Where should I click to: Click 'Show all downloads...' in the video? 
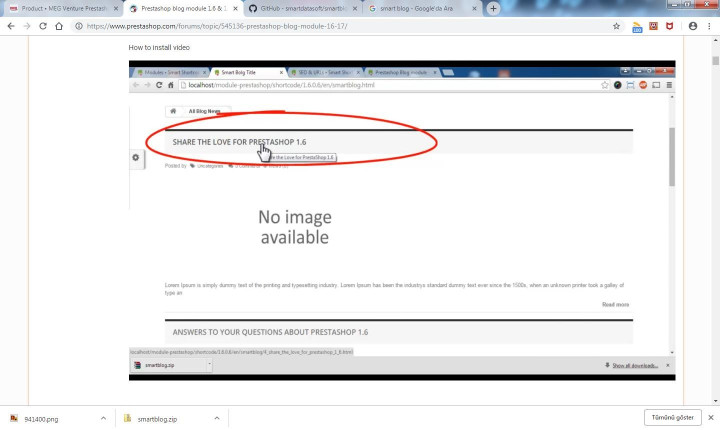tap(635, 366)
